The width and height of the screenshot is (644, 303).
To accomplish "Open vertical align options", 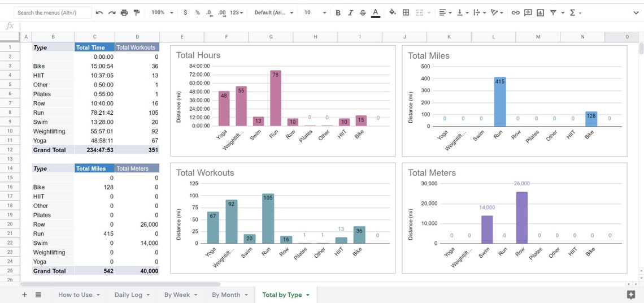I will (x=463, y=13).
